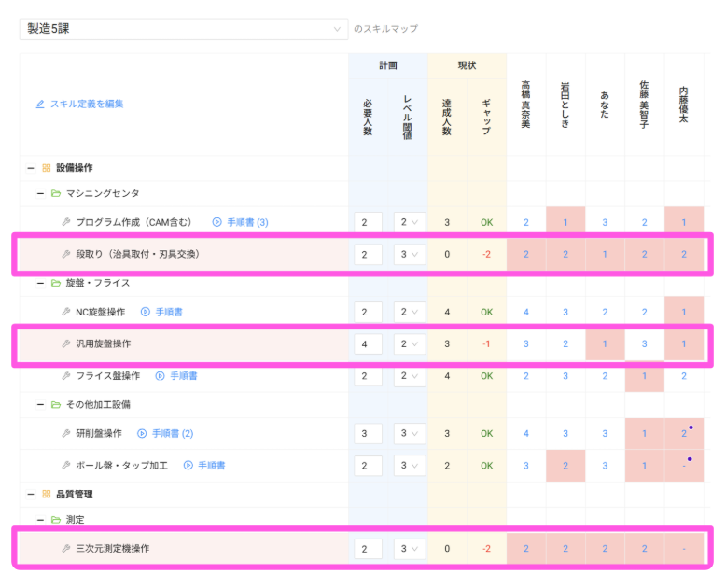Open level threshold dropdown for 段取り row

pos(410,254)
